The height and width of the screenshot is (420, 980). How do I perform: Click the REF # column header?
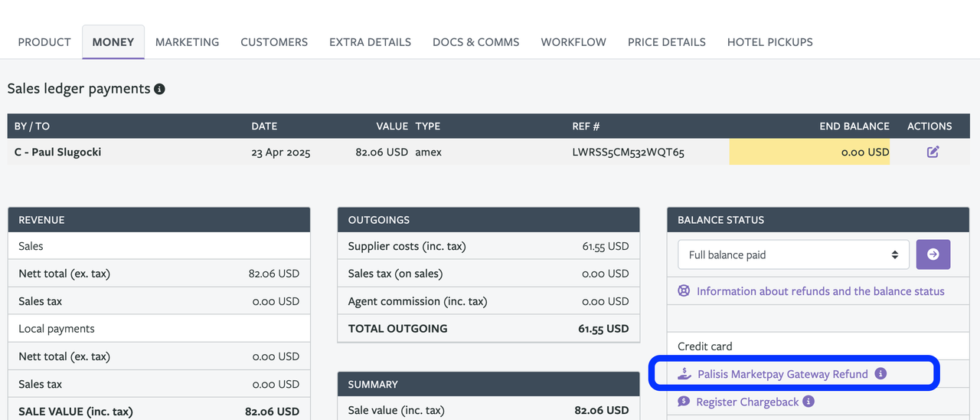(x=586, y=126)
